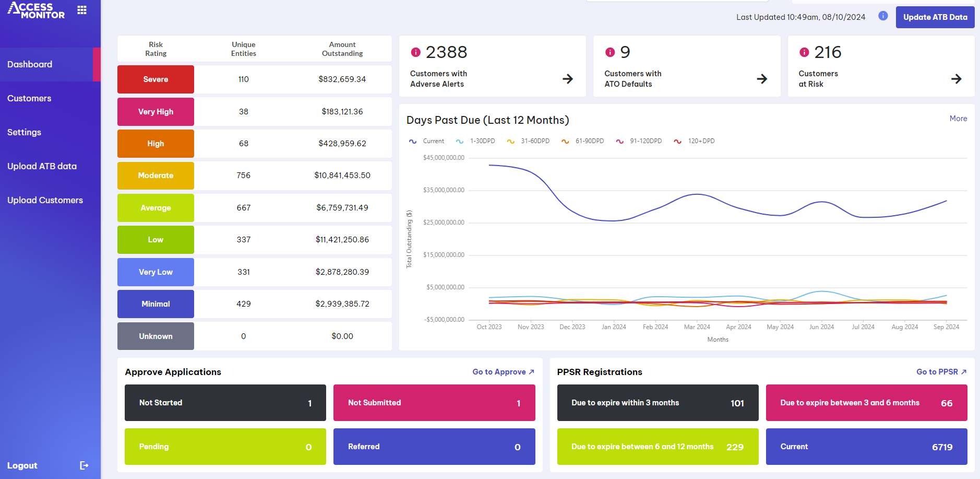Select the Not Started tile under Approve Applications
The height and width of the screenshot is (479, 980).
(225, 403)
